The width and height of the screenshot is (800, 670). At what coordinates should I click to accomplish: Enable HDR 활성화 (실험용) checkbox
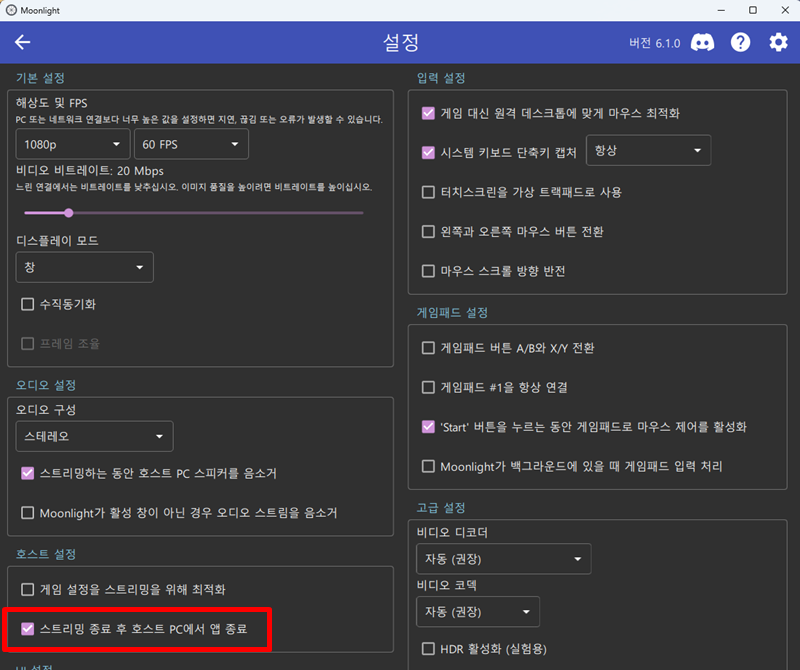pyautogui.click(x=428, y=649)
